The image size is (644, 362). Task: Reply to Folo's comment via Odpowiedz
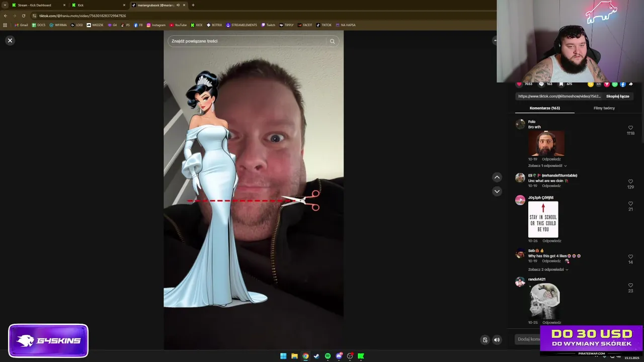tap(551, 159)
